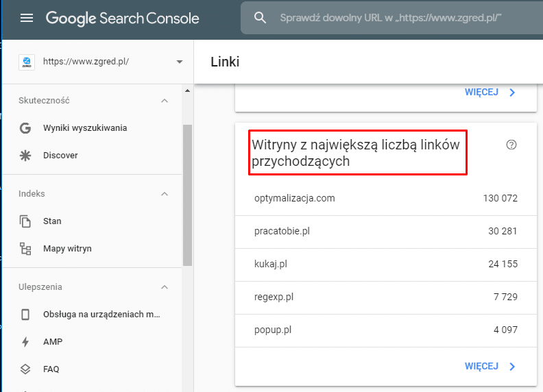Click the https://www.zgred.pl/ property name

86,62
